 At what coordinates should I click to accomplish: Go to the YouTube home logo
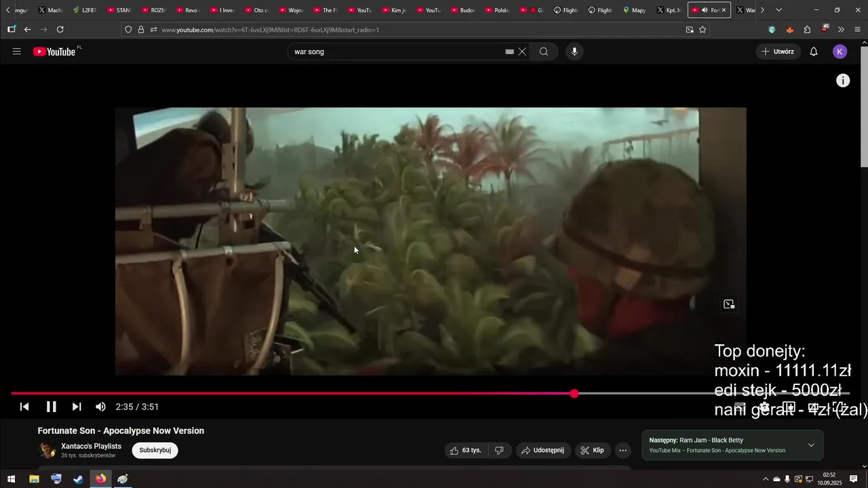(x=54, y=52)
